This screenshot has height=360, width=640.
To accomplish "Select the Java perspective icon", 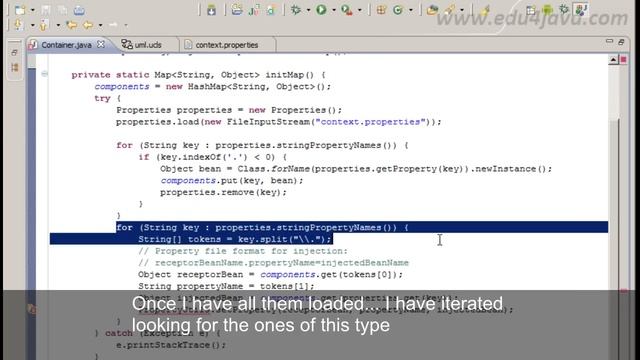I will click(580, 10).
